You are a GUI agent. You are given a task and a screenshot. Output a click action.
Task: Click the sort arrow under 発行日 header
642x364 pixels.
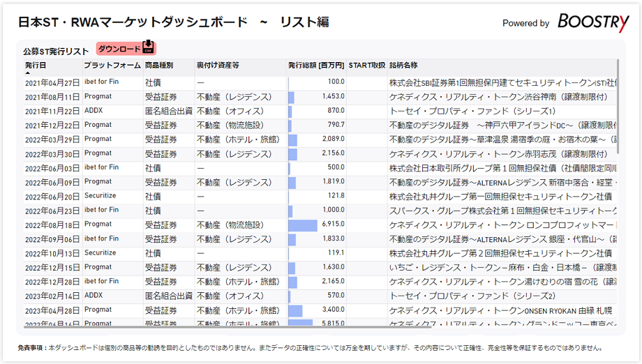(27, 73)
